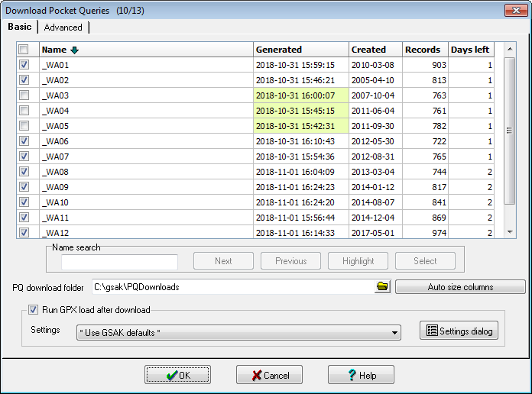
Task: Check the _WA03 row checkbox
Action: (24, 95)
